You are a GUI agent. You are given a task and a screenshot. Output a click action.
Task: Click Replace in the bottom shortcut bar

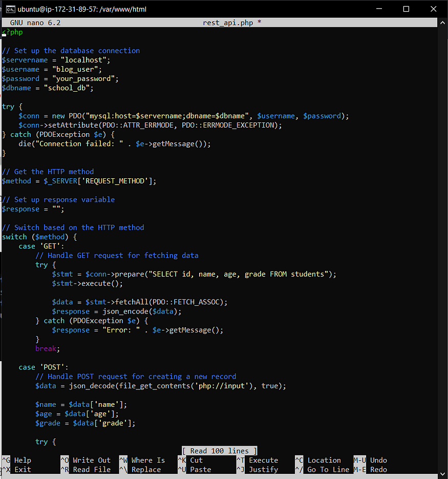pyautogui.click(x=147, y=469)
